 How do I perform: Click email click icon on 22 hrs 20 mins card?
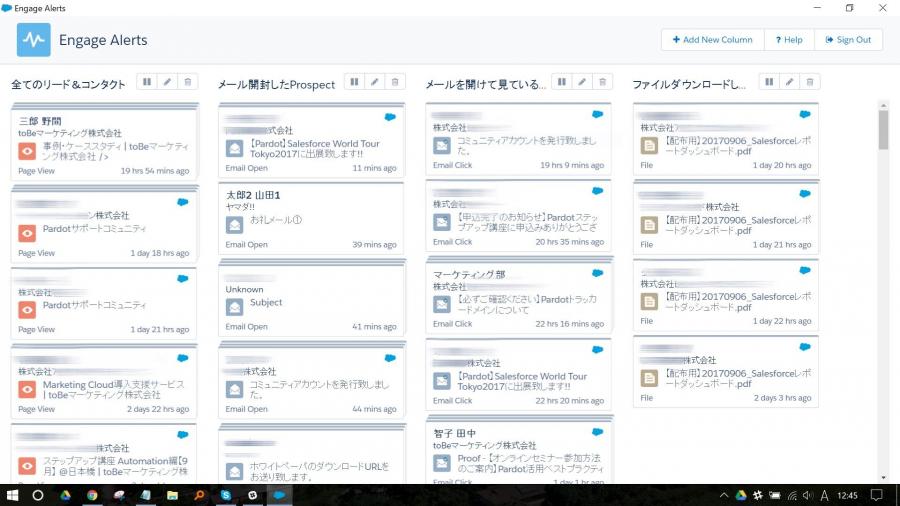441,381
